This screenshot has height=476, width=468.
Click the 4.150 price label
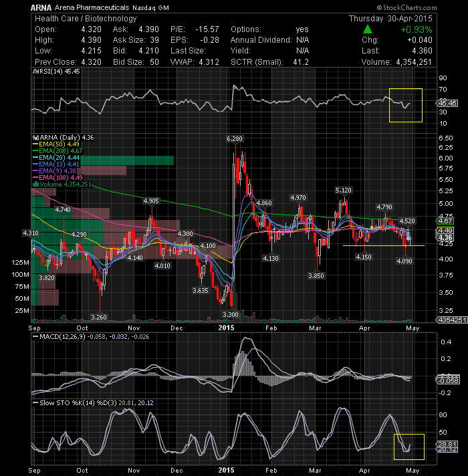tap(364, 257)
